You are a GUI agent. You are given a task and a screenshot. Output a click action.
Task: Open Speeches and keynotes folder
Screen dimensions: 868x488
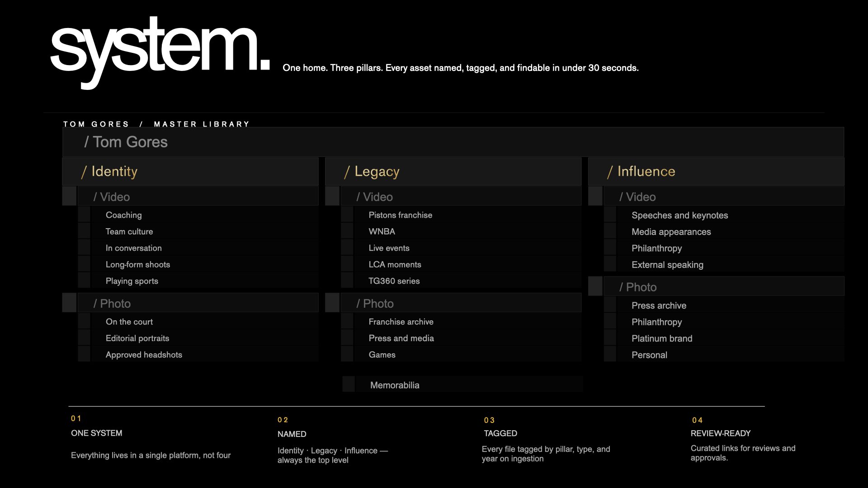click(x=679, y=216)
